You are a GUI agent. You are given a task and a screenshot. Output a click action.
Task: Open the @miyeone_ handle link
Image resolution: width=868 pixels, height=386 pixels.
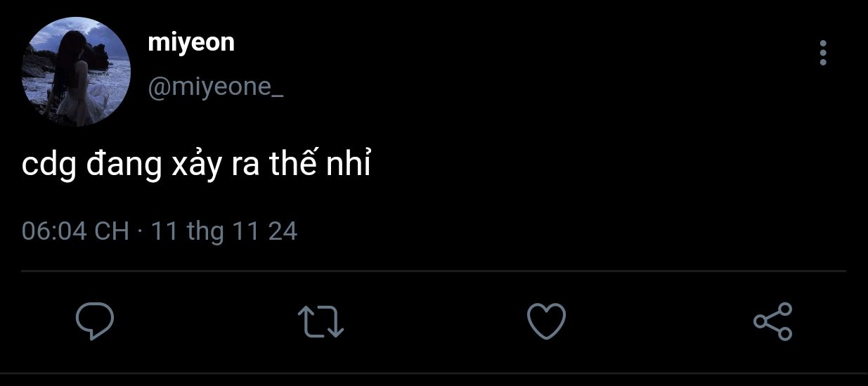coord(215,87)
